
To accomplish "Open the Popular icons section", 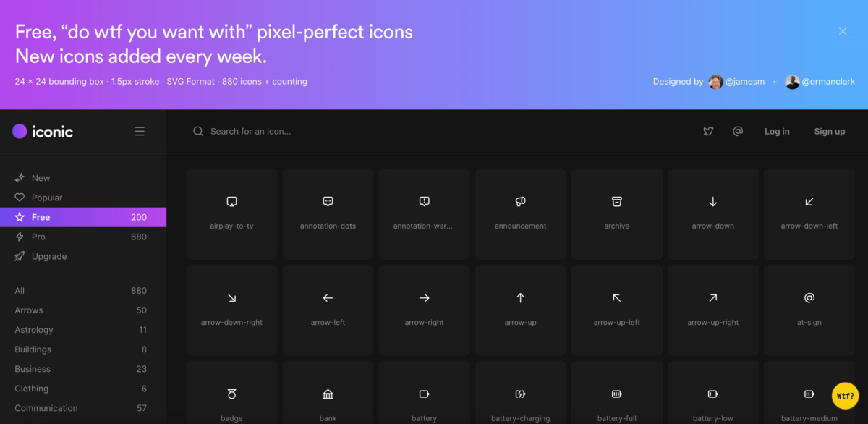I will coord(83,198).
